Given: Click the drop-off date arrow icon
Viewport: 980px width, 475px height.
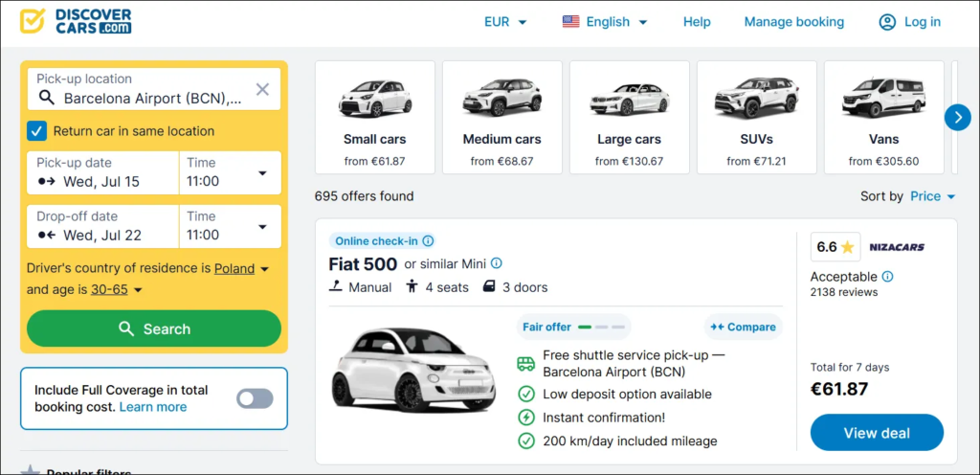Looking at the screenshot, I should 47,236.
